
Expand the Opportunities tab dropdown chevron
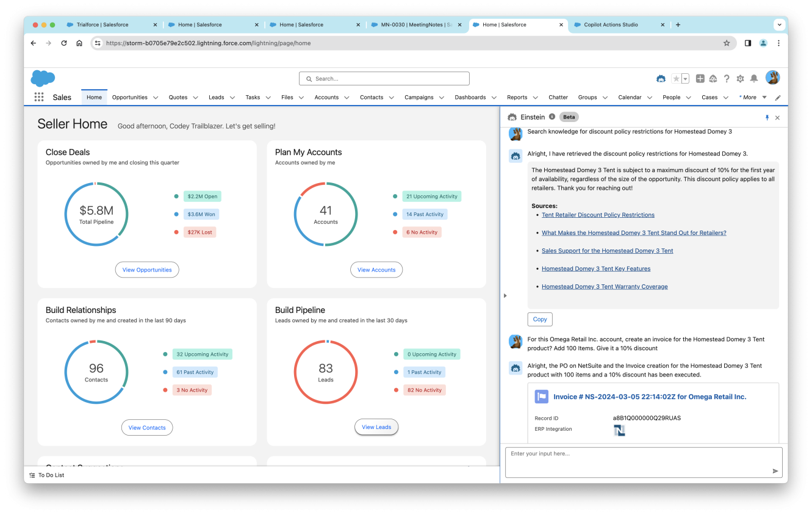[156, 98]
